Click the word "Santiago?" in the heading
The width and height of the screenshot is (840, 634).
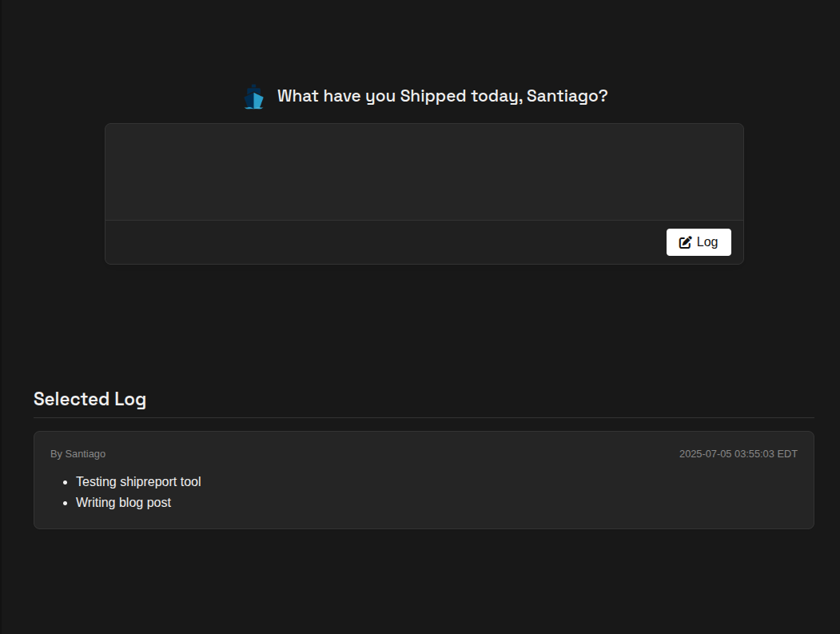(567, 96)
